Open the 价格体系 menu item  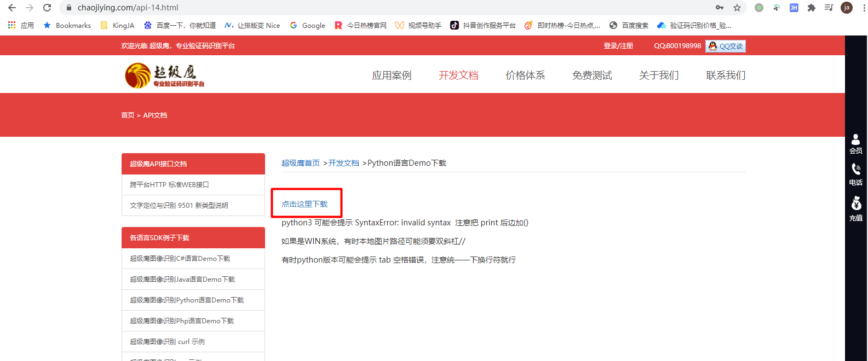point(525,75)
